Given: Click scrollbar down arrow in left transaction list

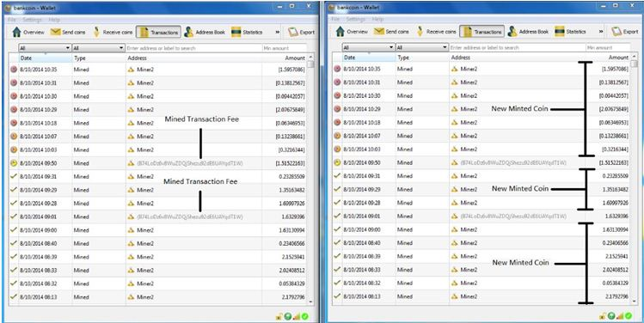Looking at the screenshot, I should (311, 302).
